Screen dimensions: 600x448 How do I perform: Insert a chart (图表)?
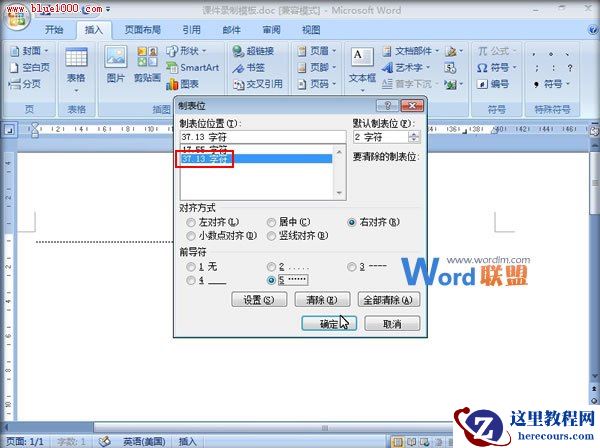(x=183, y=84)
